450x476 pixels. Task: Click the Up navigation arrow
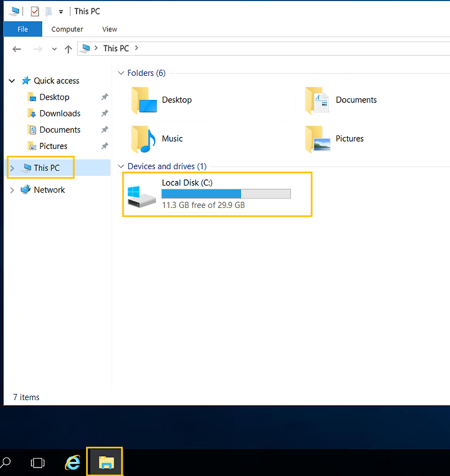click(68, 49)
